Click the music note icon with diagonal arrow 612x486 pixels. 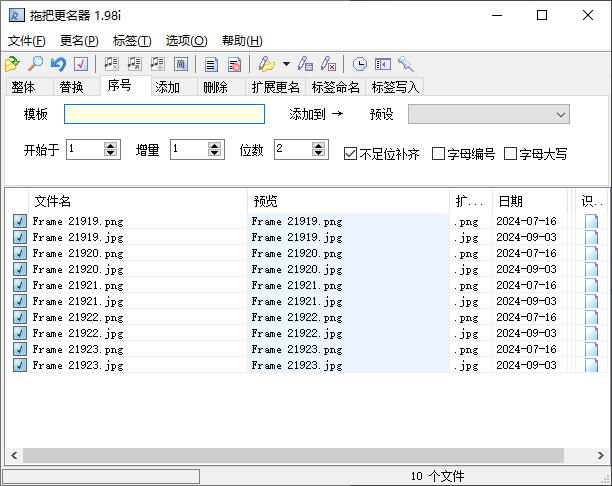(135, 64)
